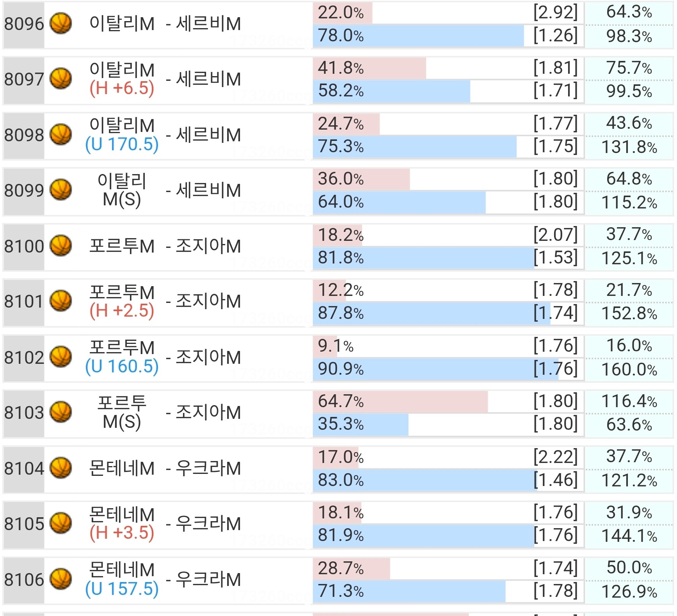Select the 78.0% blue bar in 8096
The height and width of the screenshot is (616, 677).
(418, 36)
